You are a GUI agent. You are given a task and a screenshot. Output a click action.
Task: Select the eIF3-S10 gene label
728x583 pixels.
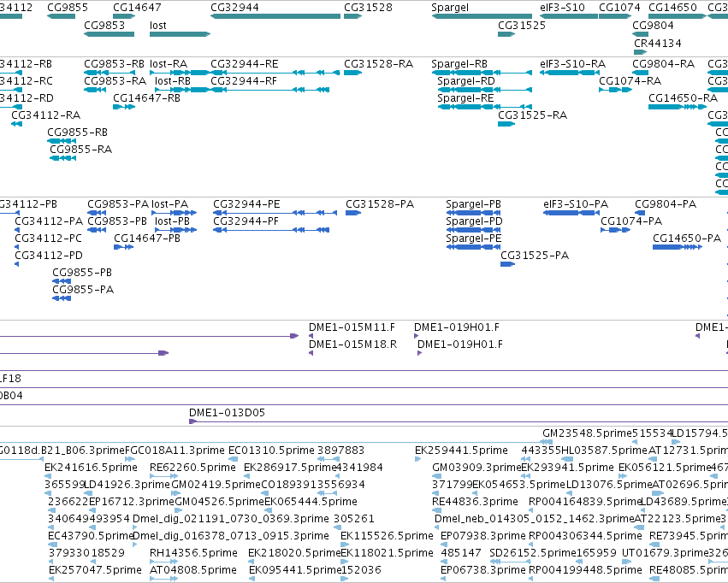pos(562,8)
